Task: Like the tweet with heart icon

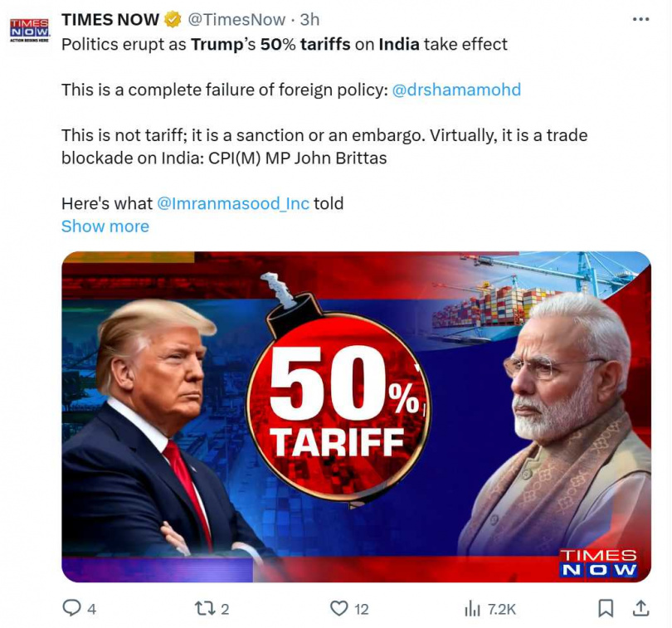Action: [339, 608]
